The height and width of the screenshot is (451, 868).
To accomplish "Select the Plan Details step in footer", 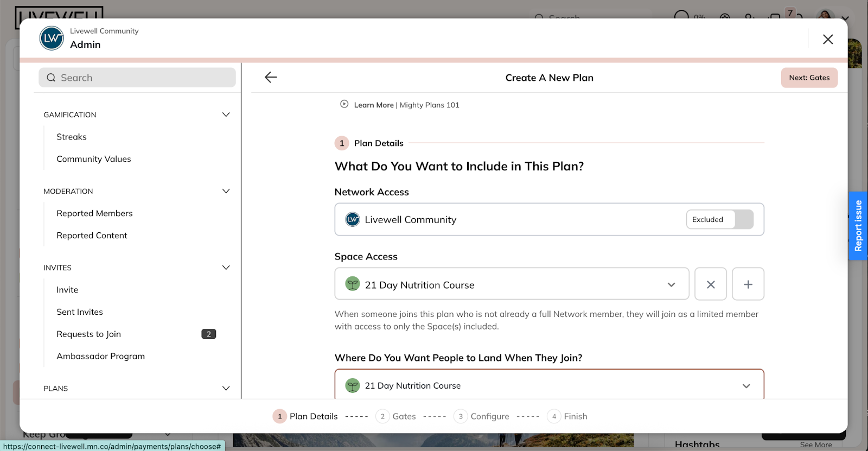I will coord(305,416).
